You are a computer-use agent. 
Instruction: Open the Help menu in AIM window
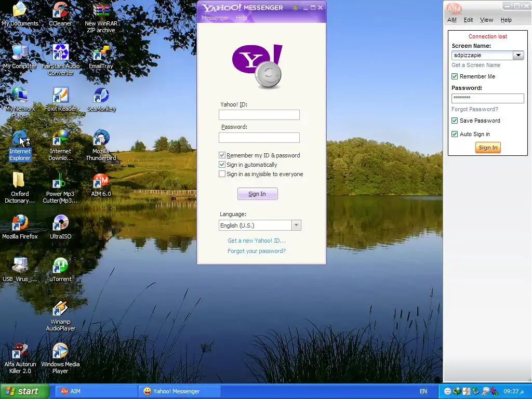[x=506, y=20]
